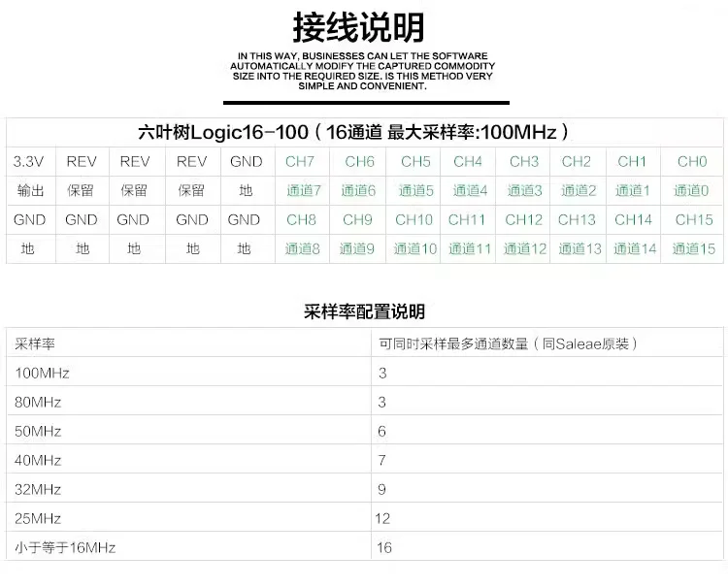This screenshot has height=588, width=728.
Task: Click the '通道10' label
Action: 415,248
